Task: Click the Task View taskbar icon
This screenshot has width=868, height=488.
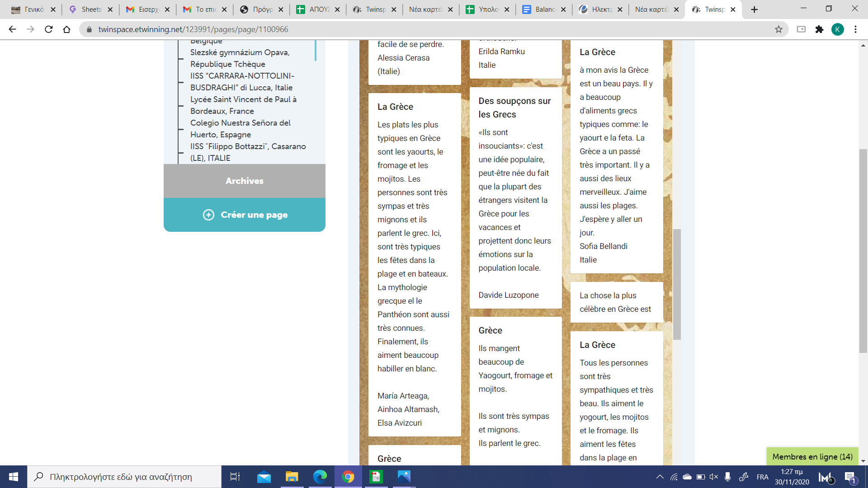Action: [235, 477]
